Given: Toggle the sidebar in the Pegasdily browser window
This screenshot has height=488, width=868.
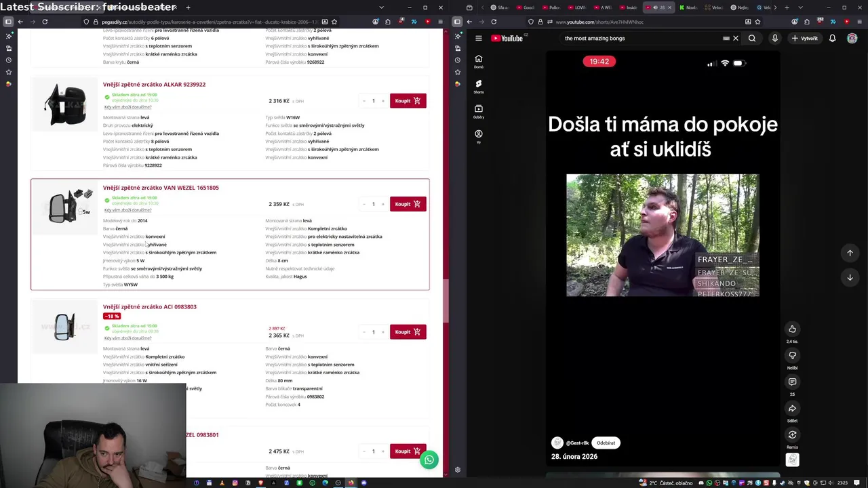Looking at the screenshot, I should pos(8,22).
